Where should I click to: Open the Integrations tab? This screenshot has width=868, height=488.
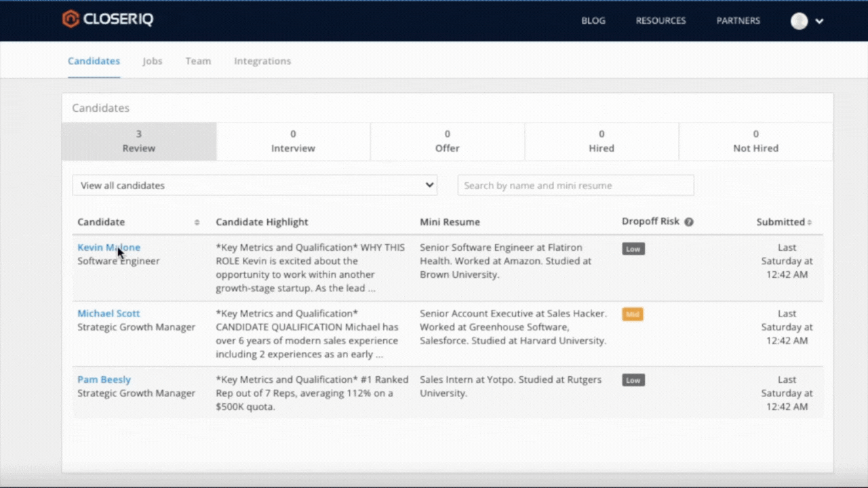coord(262,61)
